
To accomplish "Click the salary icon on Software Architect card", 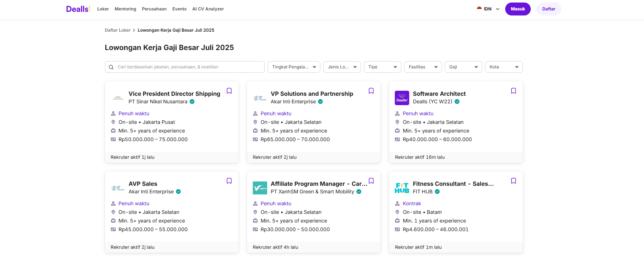I will point(397,139).
